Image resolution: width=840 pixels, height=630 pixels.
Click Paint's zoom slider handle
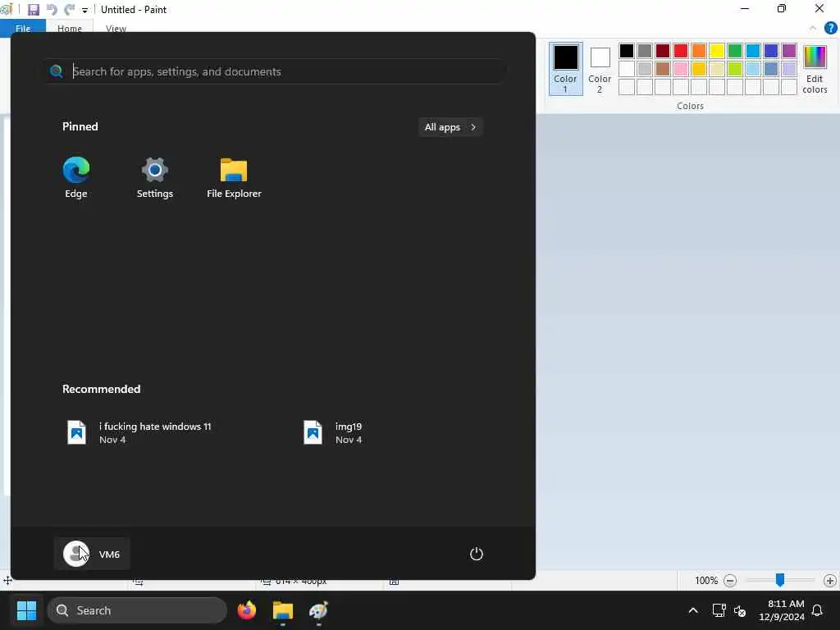[x=780, y=580]
